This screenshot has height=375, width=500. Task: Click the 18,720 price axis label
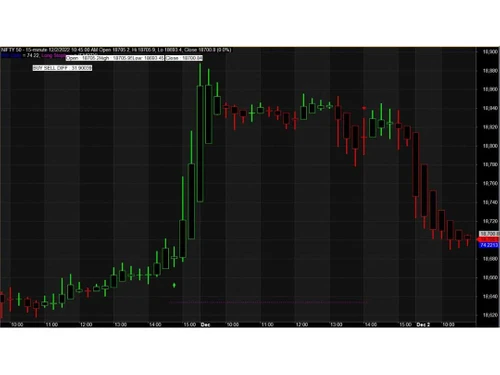490,221
